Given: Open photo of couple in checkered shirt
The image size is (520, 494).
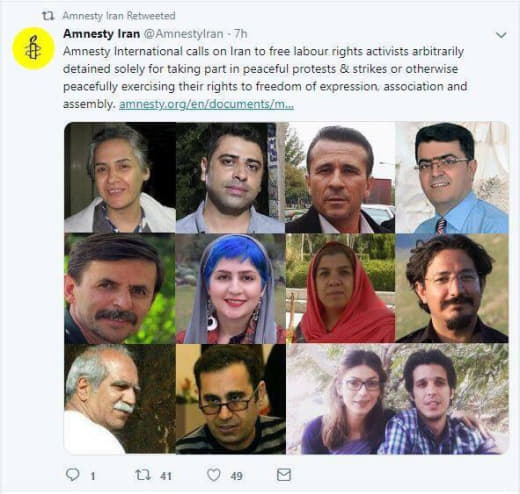Looking at the screenshot, I should tap(397, 399).
